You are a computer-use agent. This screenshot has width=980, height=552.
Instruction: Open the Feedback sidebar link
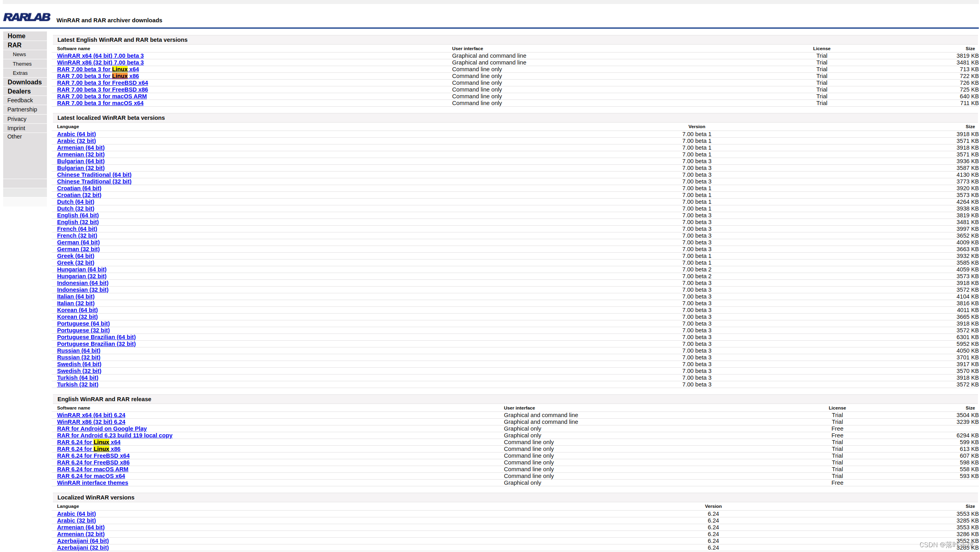point(20,100)
